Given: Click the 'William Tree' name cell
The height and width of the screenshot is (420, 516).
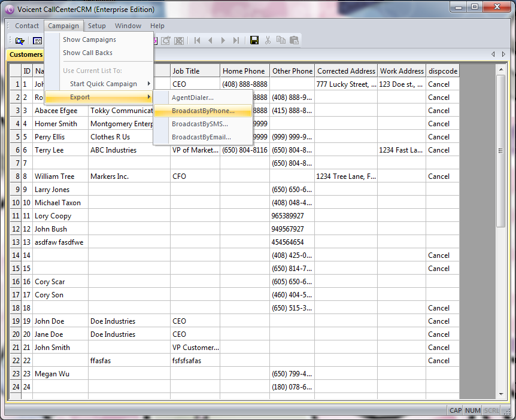Looking at the screenshot, I should (60, 176).
